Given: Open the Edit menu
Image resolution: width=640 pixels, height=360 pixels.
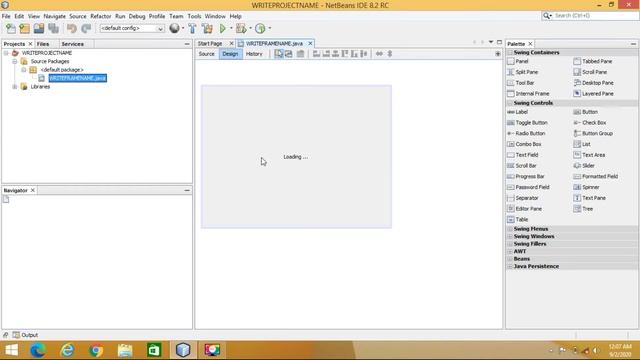Looking at the screenshot, I should (x=19, y=16).
